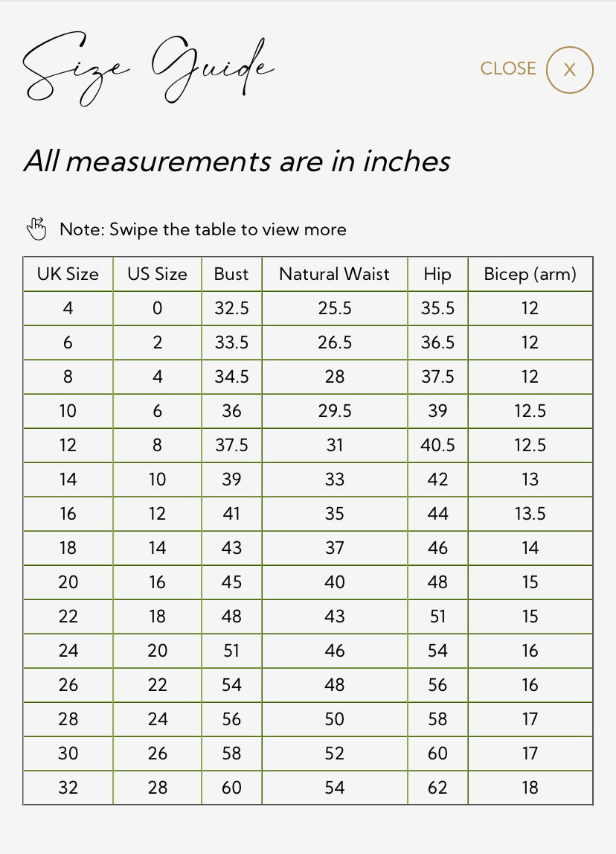Click the circular X close icon
Image resolution: width=616 pixels, height=854 pixels.
(x=569, y=70)
